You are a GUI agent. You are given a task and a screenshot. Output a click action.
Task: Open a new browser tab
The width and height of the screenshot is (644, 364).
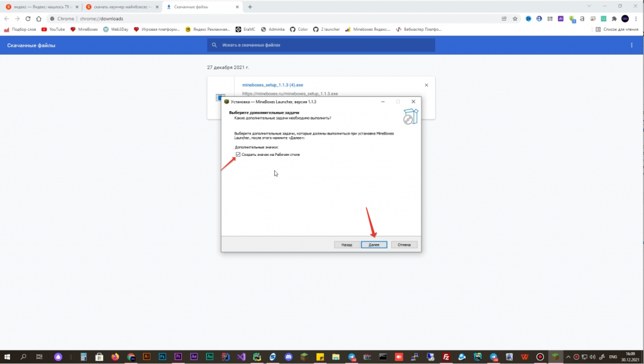click(x=250, y=7)
